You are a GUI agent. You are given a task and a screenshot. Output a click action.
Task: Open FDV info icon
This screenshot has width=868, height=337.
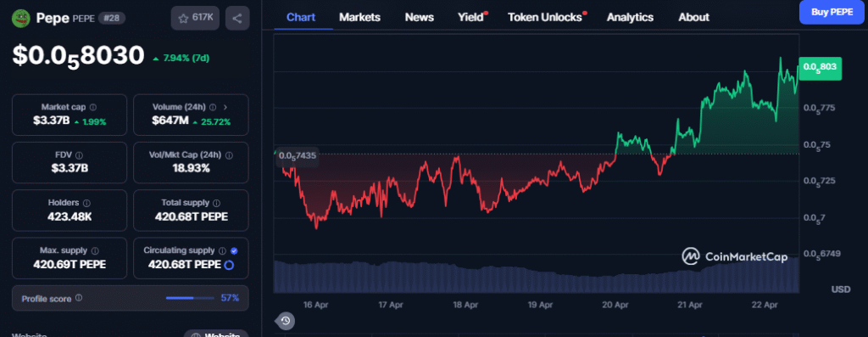[79, 155]
